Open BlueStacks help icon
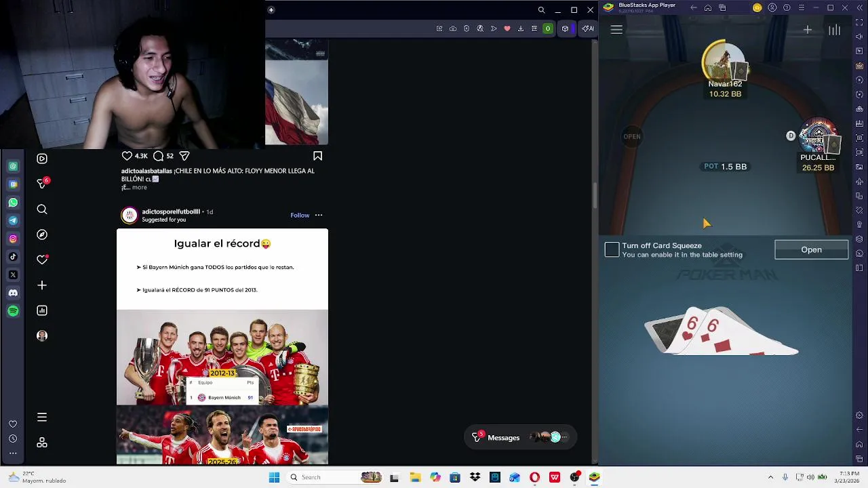Viewport: 868px width, 488px height. [787, 7]
